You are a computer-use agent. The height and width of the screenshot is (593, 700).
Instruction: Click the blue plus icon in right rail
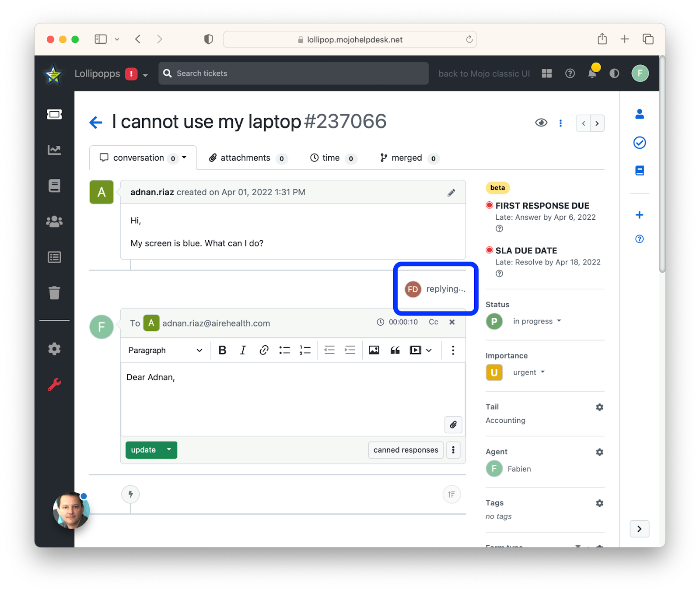[x=640, y=215]
